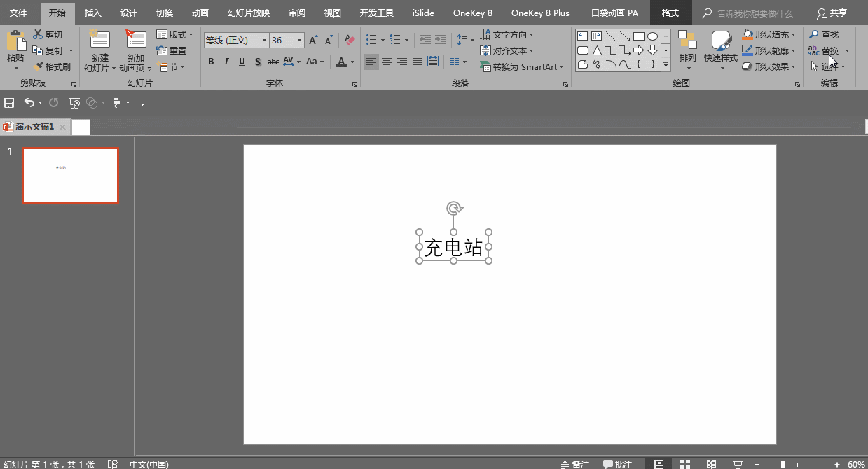Click the Format Painter (格式刷) icon
Viewport: 868px width, 469px height.
point(39,67)
